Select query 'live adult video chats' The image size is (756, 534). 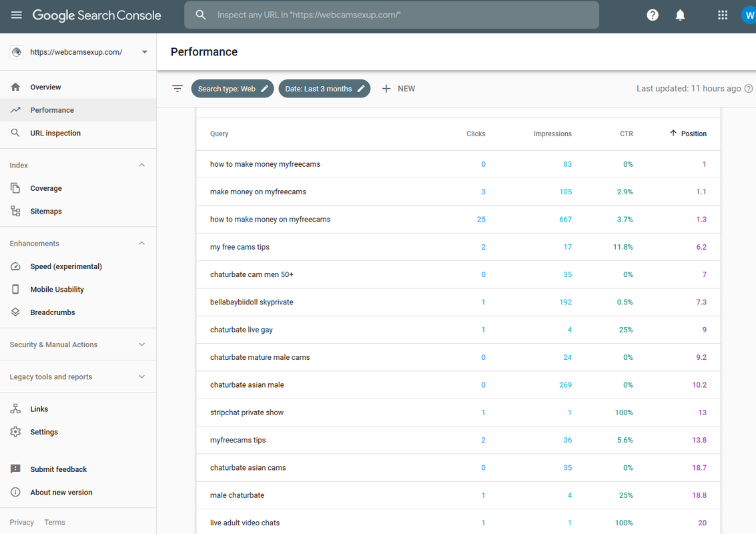click(458, 523)
